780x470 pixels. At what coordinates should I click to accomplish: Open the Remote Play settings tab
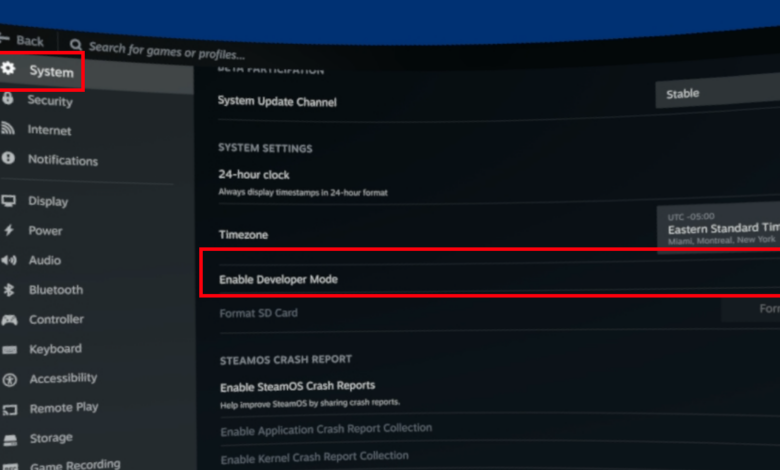[x=97, y=408]
